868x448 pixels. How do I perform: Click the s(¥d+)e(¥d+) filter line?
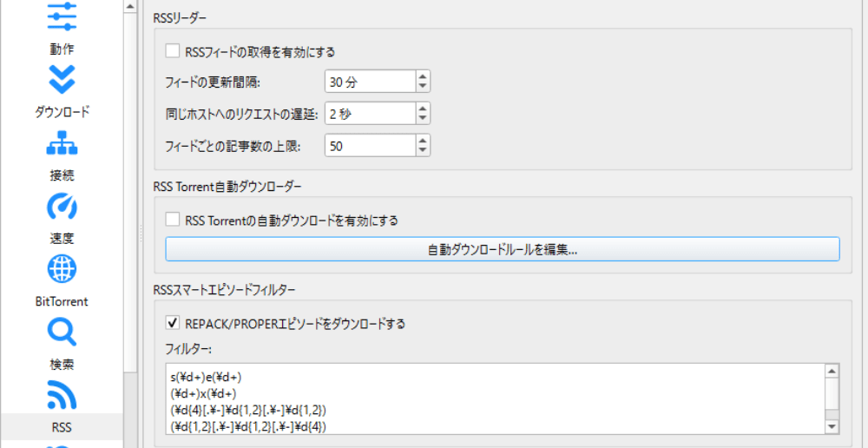(x=207, y=377)
